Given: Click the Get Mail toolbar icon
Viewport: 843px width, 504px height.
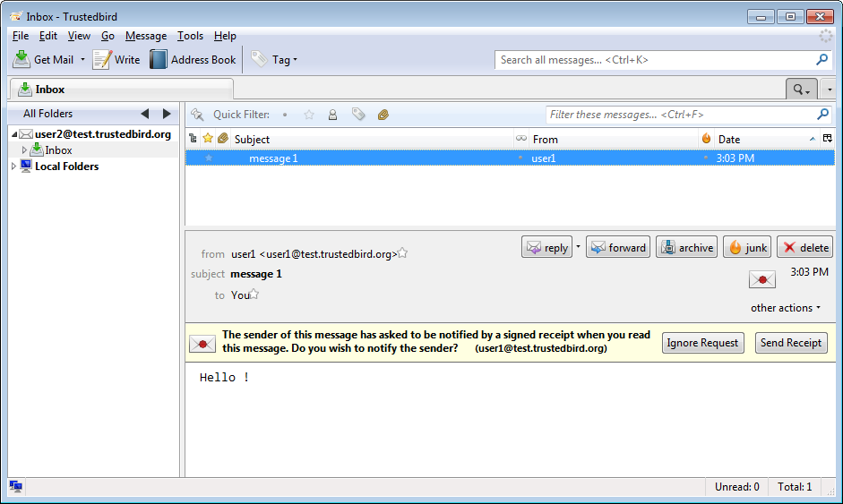Looking at the screenshot, I should tap(22, 60).
